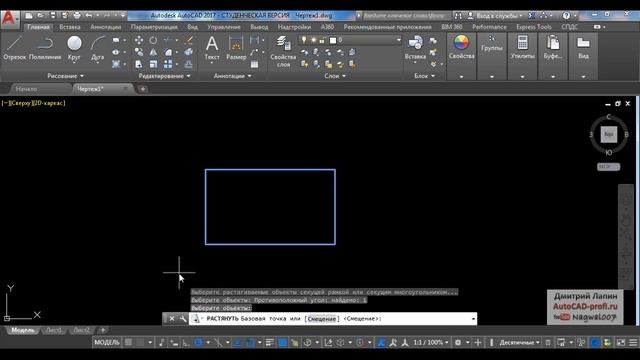Toggle the layer freeze sun icon
The height and width of the screenshot is (360, 640).
[x=313, y=40]
